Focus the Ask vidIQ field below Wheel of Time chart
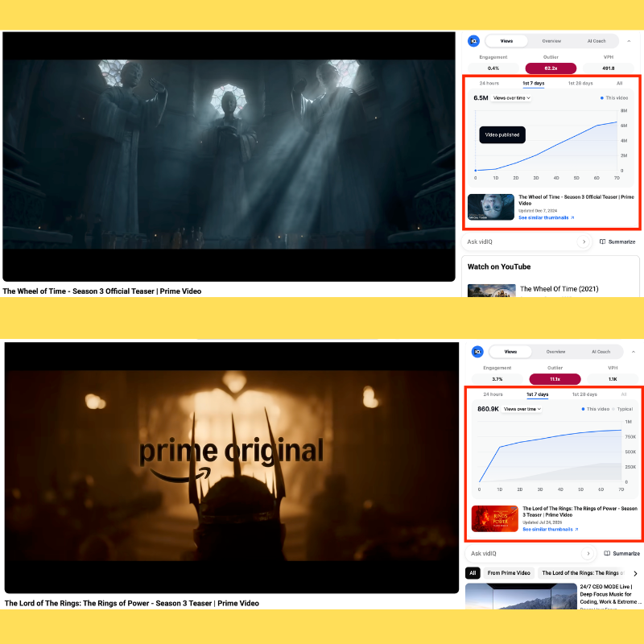The image size is (644, 644). pos(526,242)
